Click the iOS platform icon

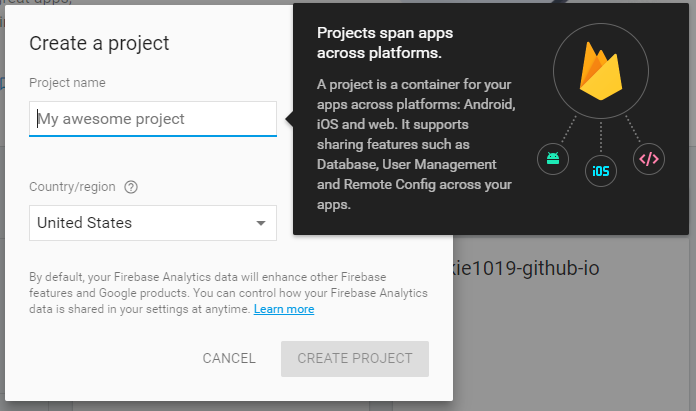pyautogui.click(x=600, y=171)
